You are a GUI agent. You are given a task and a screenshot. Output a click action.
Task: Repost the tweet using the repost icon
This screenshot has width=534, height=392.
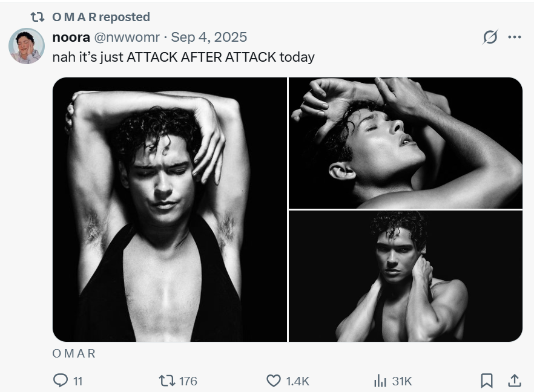click(166, 381)
